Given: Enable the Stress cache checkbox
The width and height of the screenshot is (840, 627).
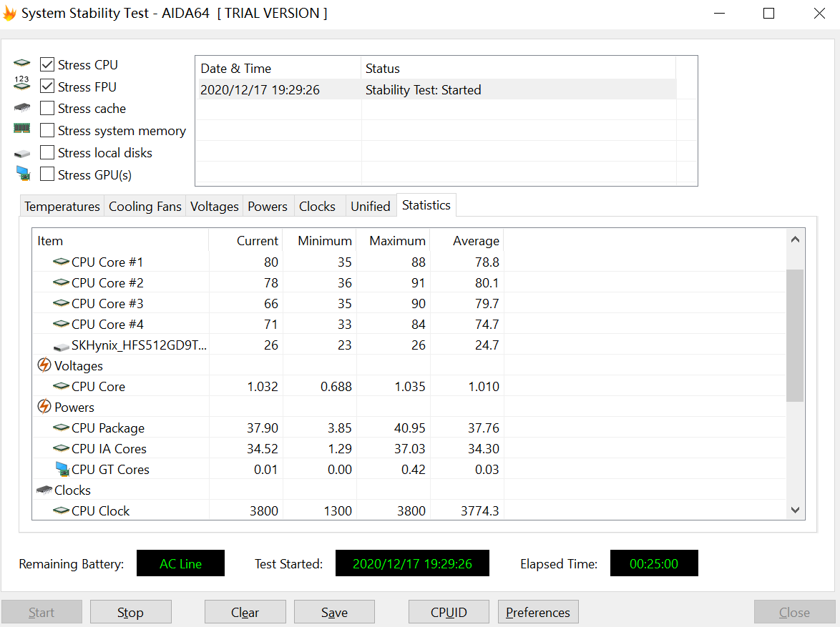Looking at the screenshot, I should tap(47, 108).
